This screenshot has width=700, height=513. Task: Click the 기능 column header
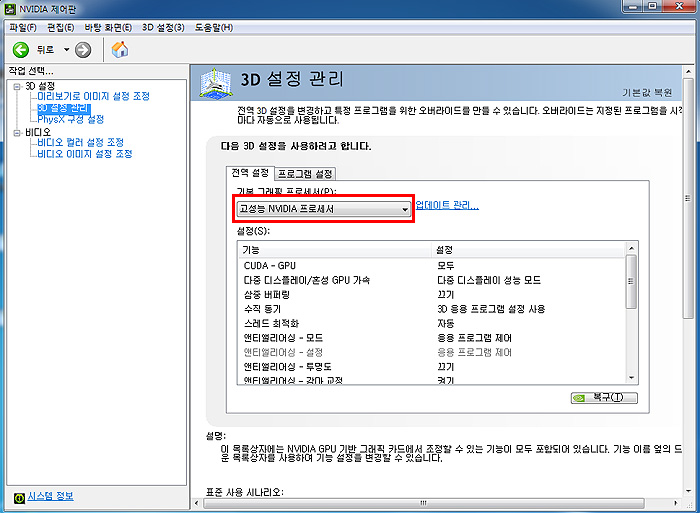coord(335,250)
